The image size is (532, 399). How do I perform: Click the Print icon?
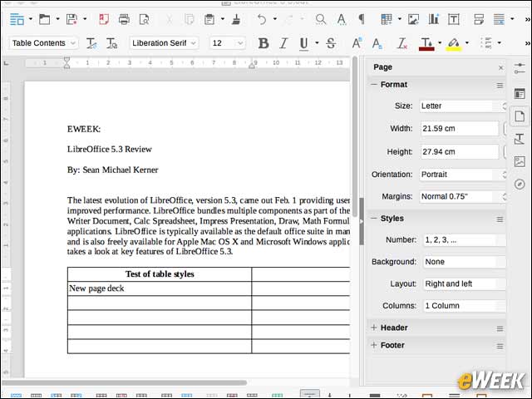pyautogui.click(x=124, y=19)
